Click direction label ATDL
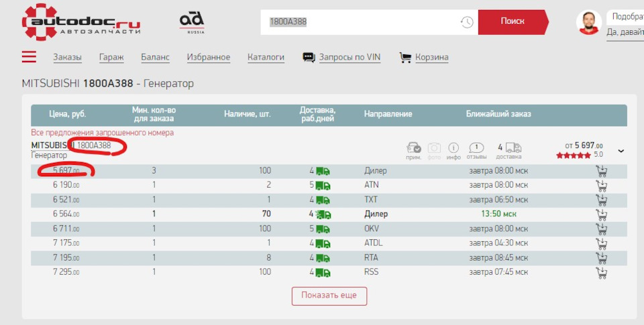The width and height of the screenshot is (644, 325). click(x=374, y=243)
